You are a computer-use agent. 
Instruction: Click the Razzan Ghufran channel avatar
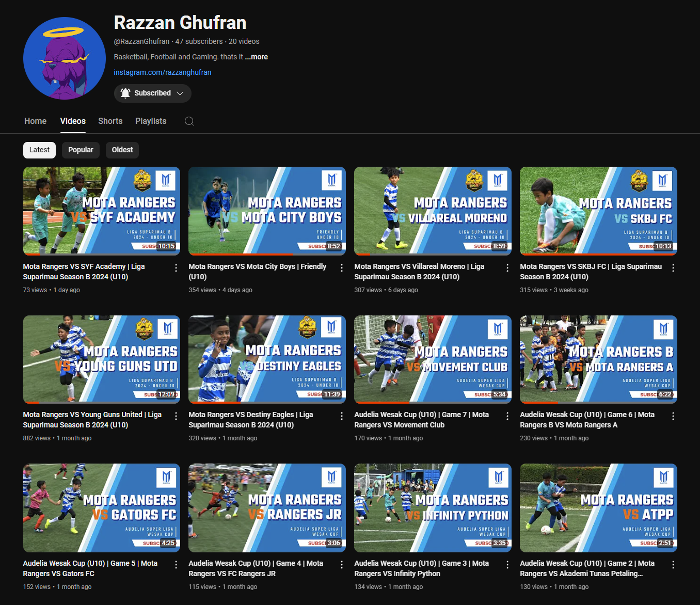tap(65, 58)
